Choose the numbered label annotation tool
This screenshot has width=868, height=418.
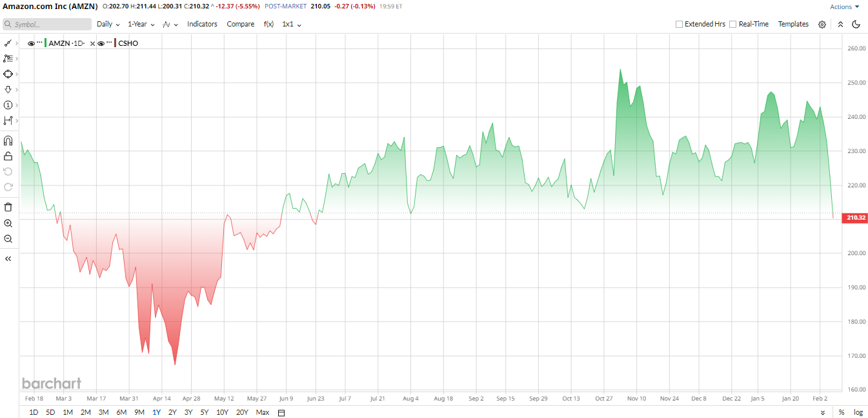pos(8,105)
